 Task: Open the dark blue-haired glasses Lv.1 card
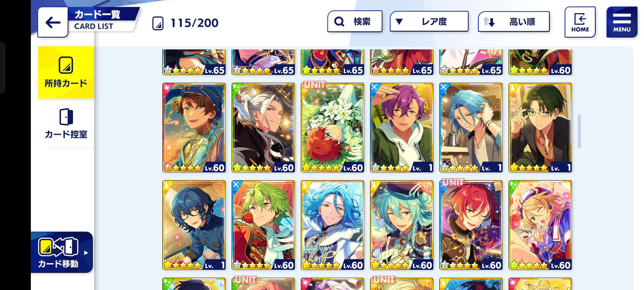(194, 225)
